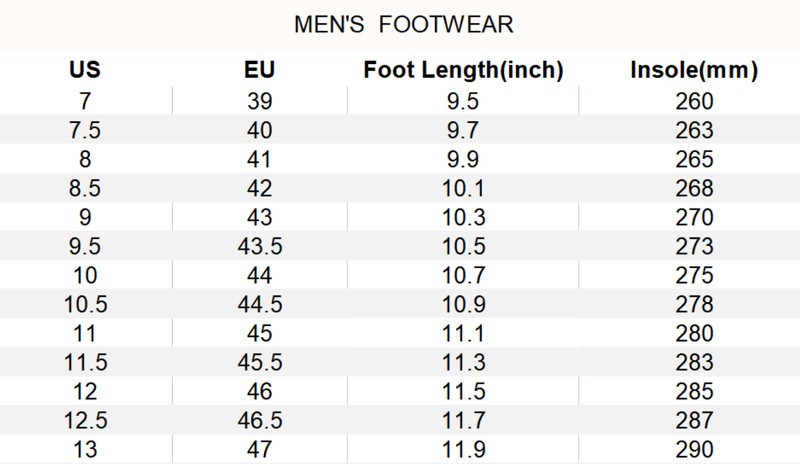Viewport: 800px width, 464px height.
Task: Select foot length 11.7 cell
Action: [463, 420]
